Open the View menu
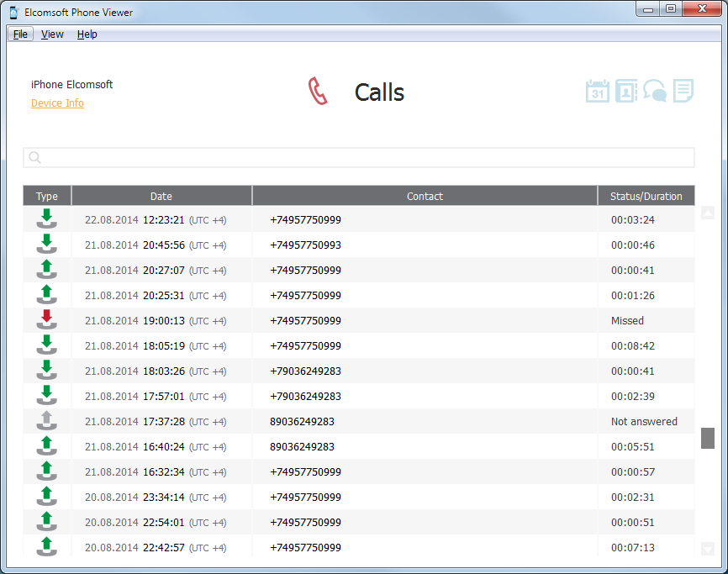Screen dimensions: 728x574 52,34
